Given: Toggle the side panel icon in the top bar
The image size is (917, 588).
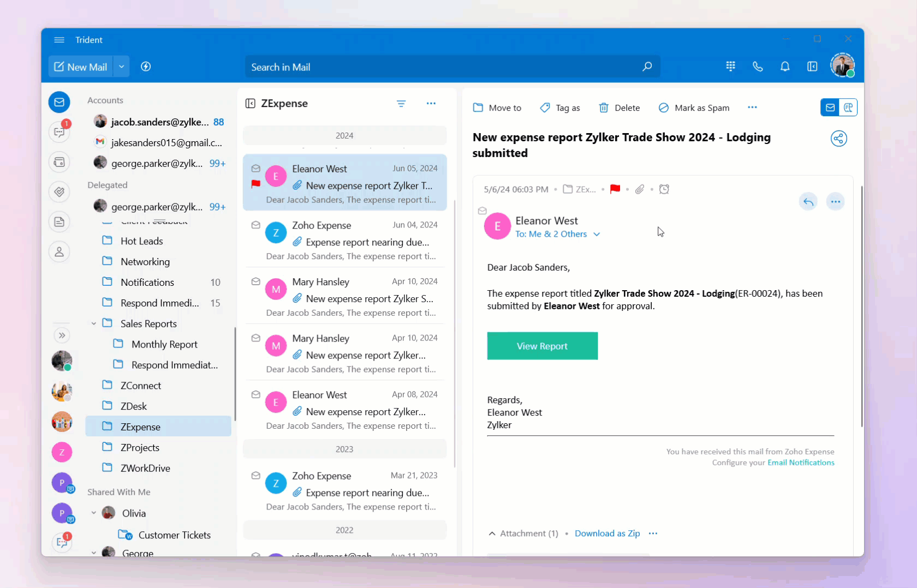Looking at the screenshot, I should [x=812, y=66].
